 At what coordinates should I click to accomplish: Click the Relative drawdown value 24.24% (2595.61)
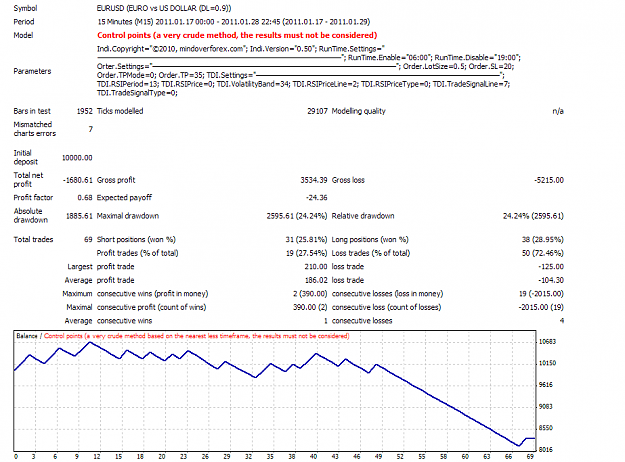pos(533,216)
